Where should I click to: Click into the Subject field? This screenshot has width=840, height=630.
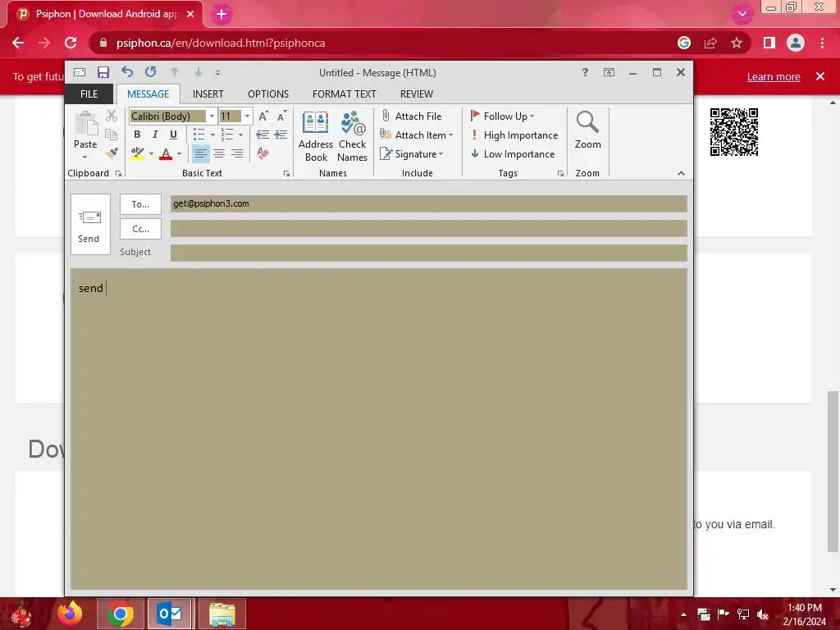point(428,253)
